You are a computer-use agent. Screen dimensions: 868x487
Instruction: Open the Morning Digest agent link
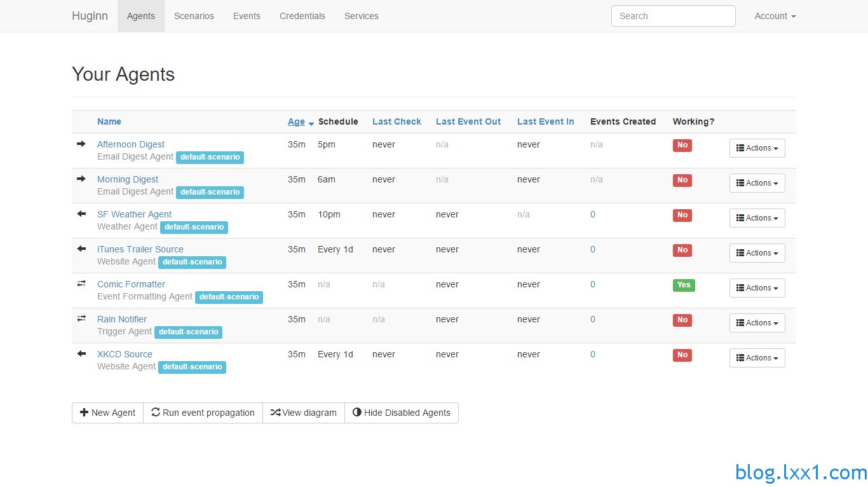128,179
